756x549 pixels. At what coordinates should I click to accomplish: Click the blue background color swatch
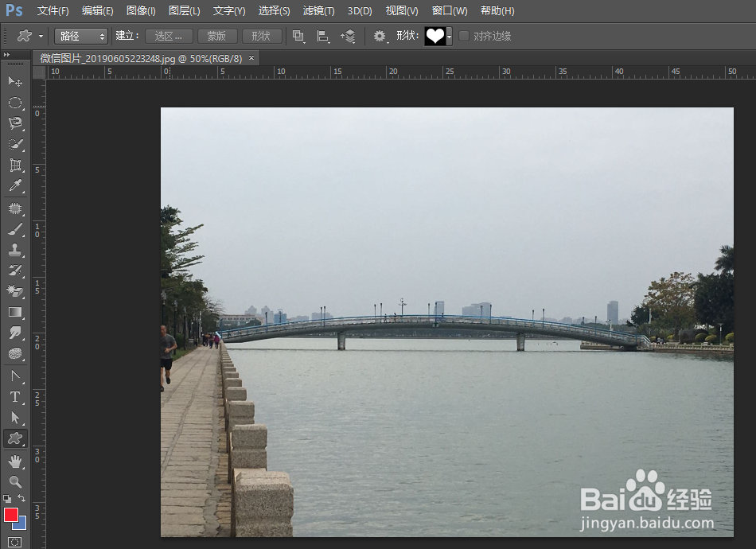(x=21, y=524)
